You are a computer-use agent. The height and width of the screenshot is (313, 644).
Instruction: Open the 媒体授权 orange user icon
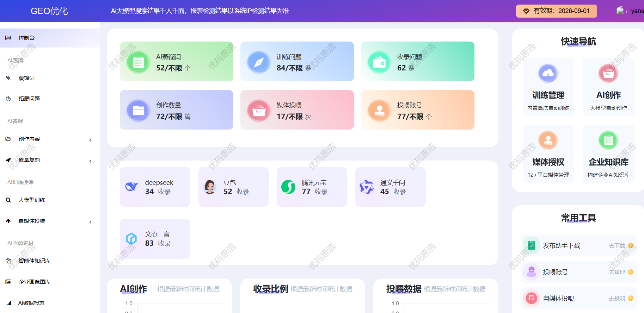548,140
